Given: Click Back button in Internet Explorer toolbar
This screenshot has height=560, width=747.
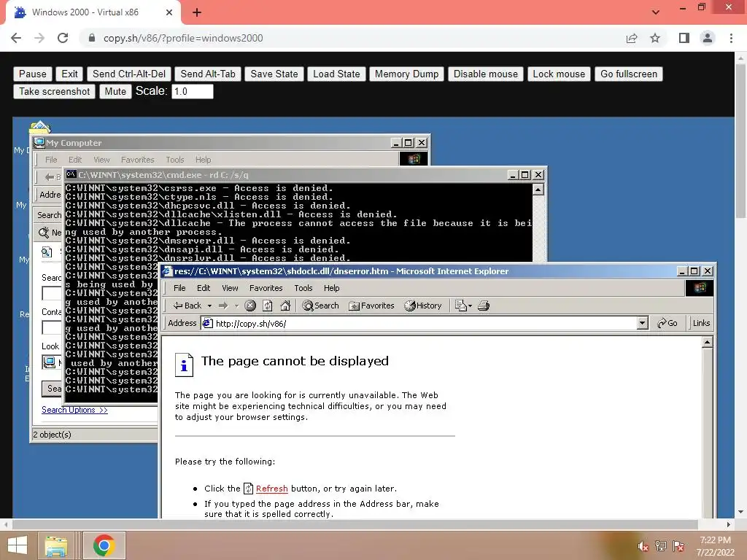Looking at the screenshot, I should 187,306.
